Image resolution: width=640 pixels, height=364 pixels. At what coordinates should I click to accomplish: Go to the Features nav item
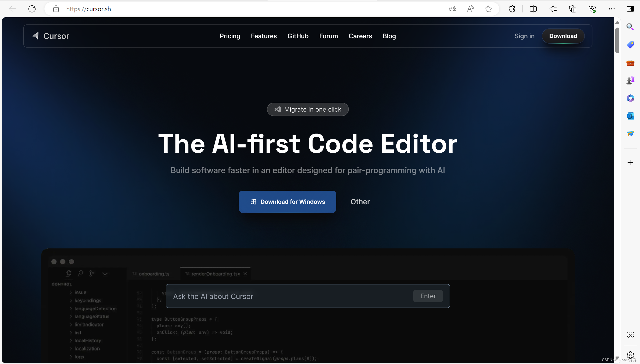[x=264, y=36]
